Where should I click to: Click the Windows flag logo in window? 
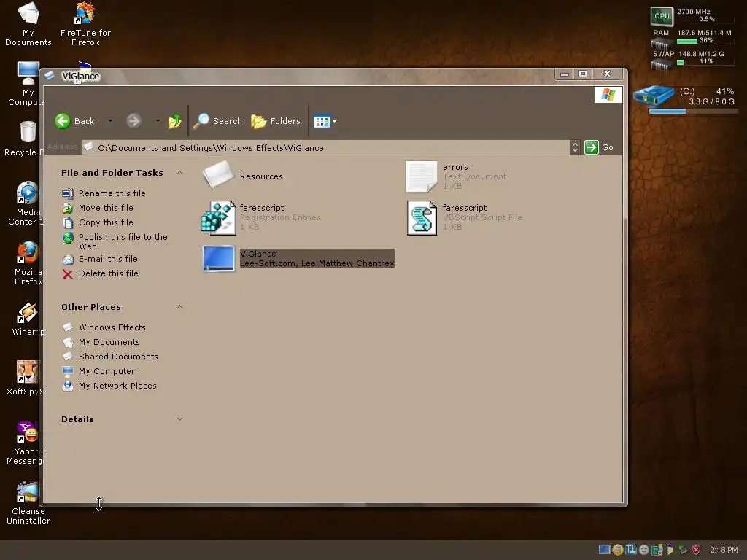pyautogui.click(x=608, y=94)
